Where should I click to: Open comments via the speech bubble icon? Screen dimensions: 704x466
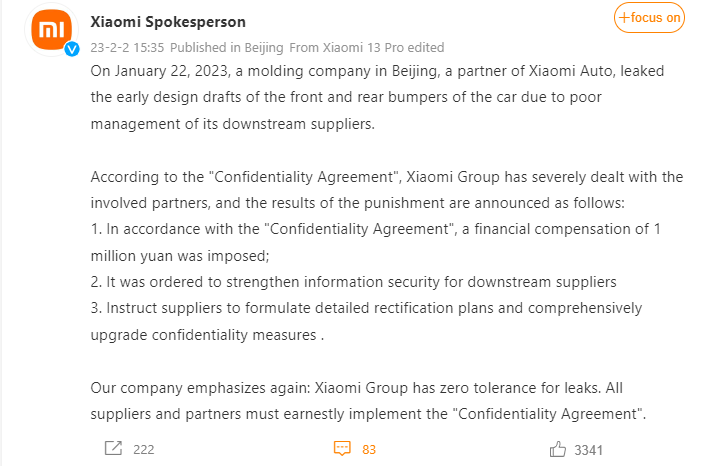tap(342, 449)
